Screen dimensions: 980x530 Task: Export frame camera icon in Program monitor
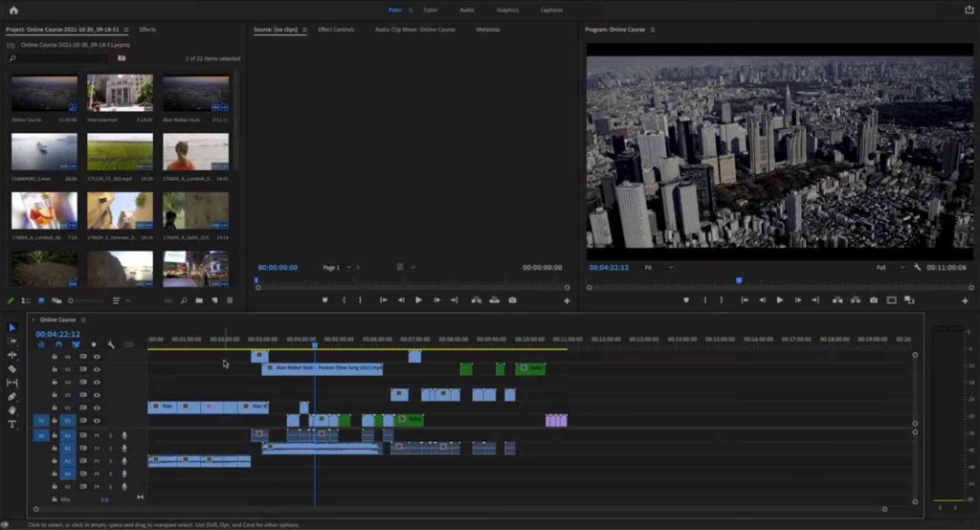tap(873, 300)
